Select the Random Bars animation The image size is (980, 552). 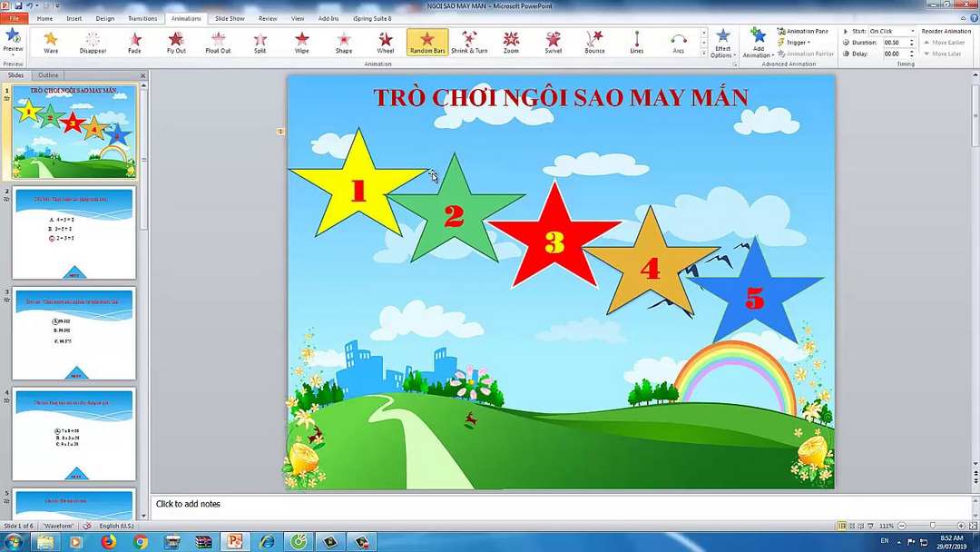click(427, 43)
